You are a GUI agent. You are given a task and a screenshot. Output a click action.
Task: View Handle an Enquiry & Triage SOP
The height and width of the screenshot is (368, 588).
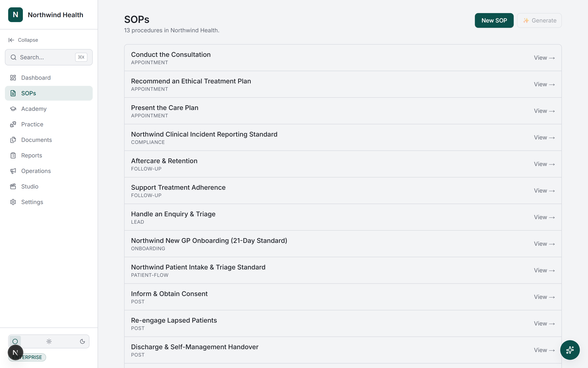click(544, 217)
